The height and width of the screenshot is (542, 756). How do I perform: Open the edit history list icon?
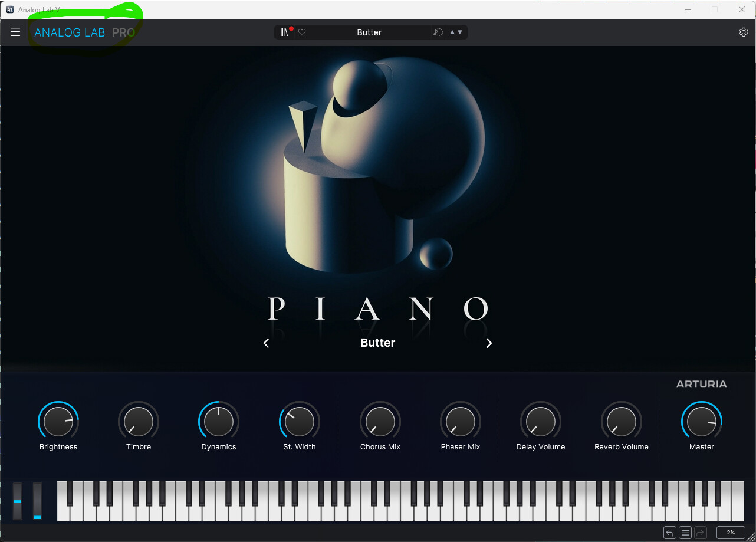click(685, 533)
